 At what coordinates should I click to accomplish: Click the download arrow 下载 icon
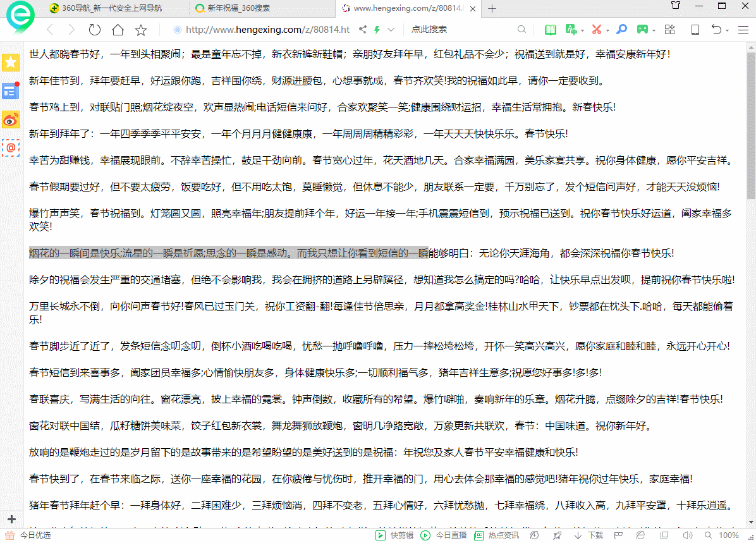click(x=578, y=535)
